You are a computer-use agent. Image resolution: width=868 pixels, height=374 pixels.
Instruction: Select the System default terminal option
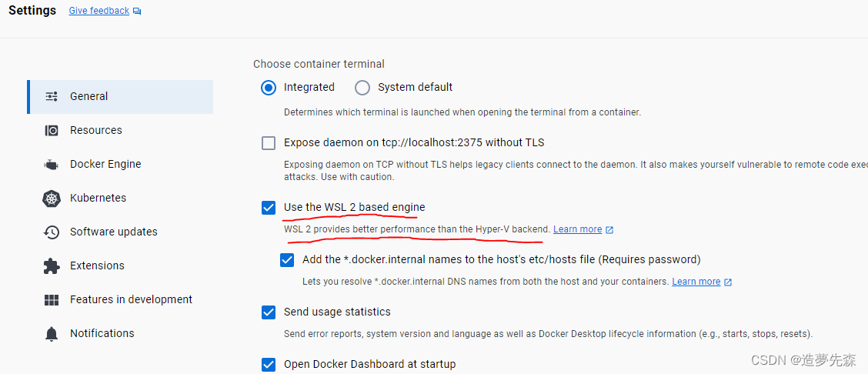click(362, 88)
